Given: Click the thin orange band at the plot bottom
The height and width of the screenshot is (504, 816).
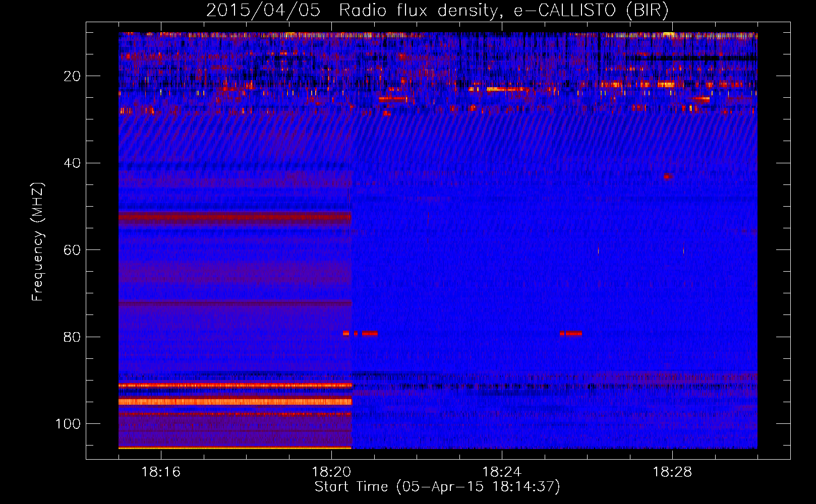Looking at the screenshot, I should coord(235,448).
